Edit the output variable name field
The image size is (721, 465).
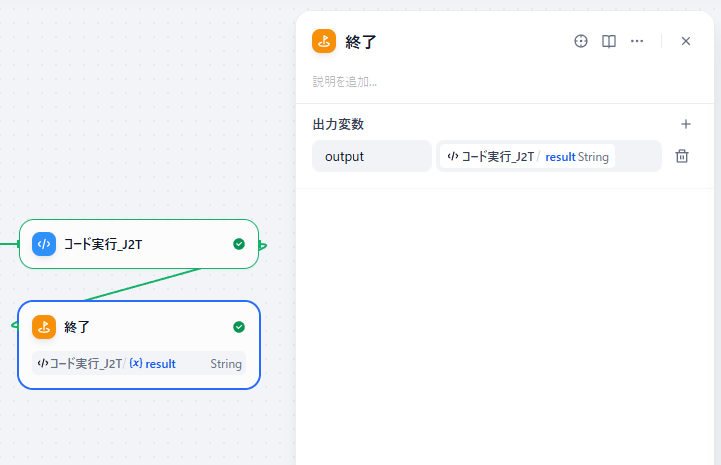point(372,156)
